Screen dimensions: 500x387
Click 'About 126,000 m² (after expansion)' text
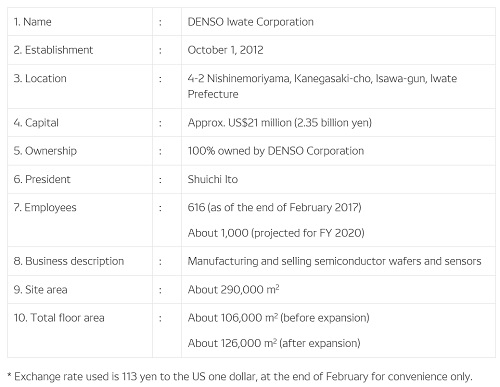tap(274, 343)
